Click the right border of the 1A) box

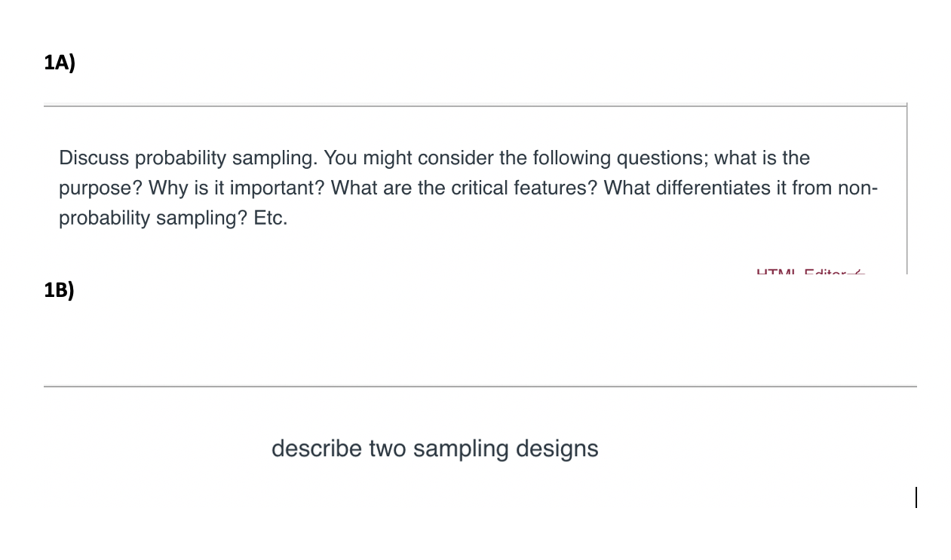coord(907,188)
